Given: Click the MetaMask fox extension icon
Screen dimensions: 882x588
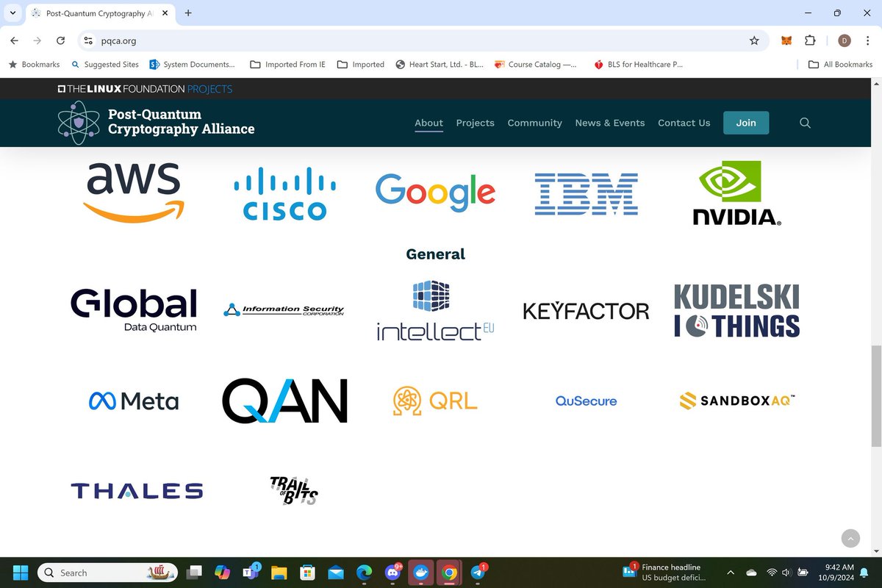Looking at the screenshot, I should pyautogui.click(x=786, y=40).
